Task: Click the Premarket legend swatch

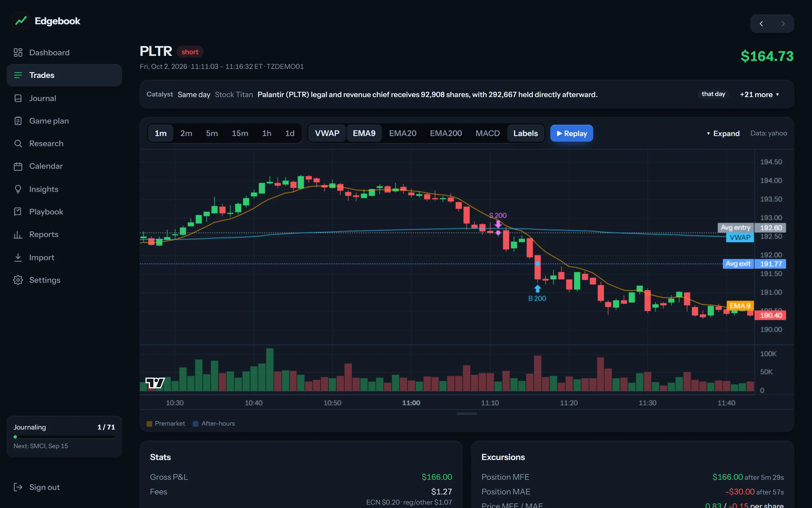Action: pos(149,424)
